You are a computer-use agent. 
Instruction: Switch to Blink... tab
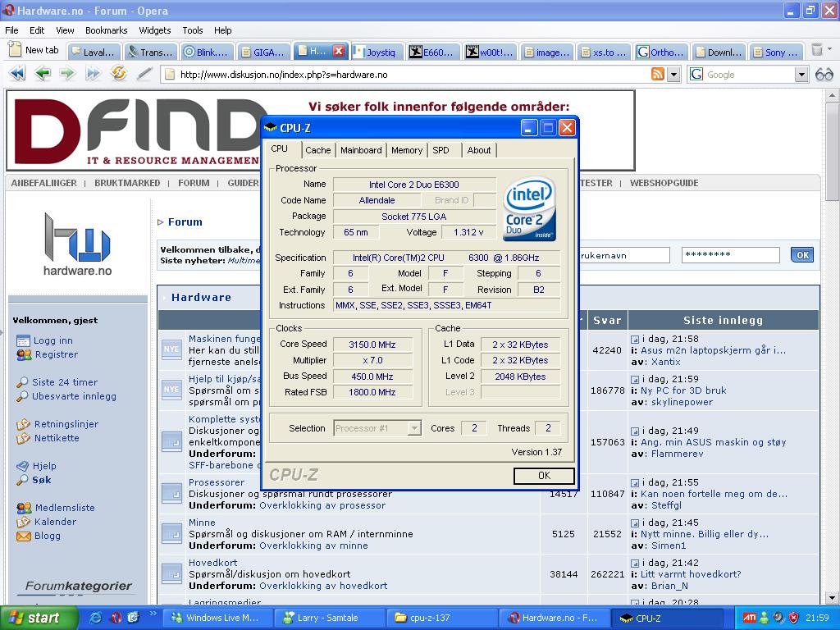pyautogui.click(x=208, y=52)
